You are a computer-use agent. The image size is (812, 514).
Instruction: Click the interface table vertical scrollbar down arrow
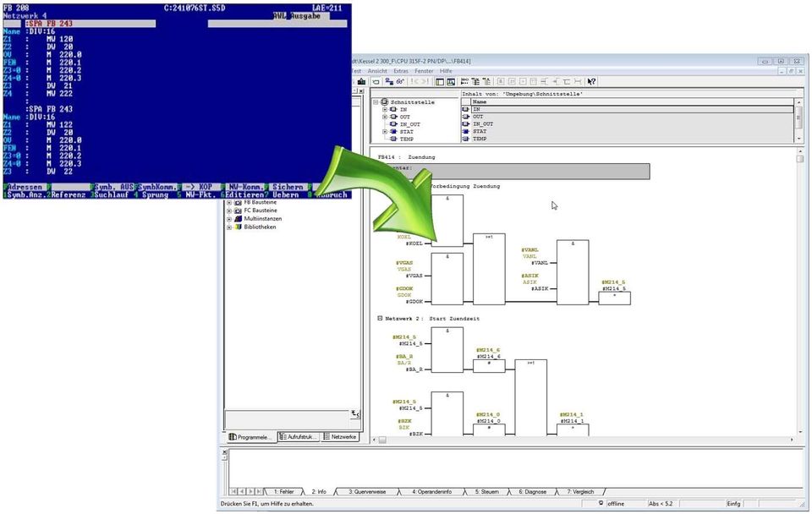[799, 139]
